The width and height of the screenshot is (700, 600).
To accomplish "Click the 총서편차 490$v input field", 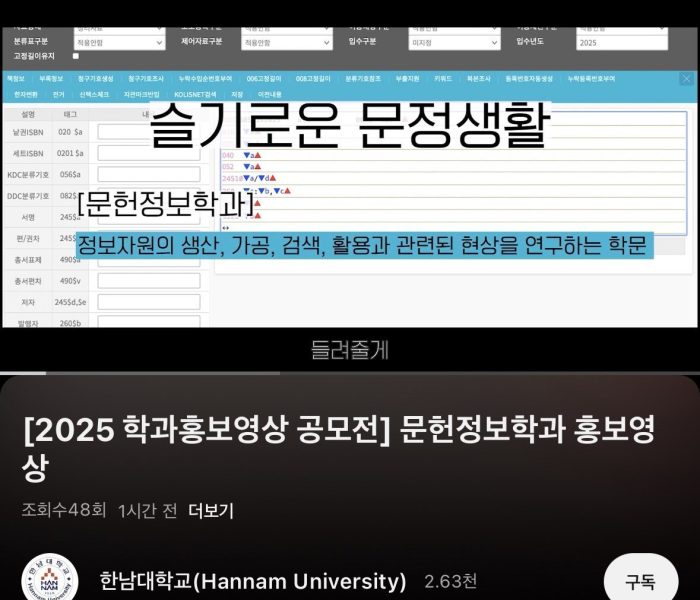I will click(x=149, y=281).
